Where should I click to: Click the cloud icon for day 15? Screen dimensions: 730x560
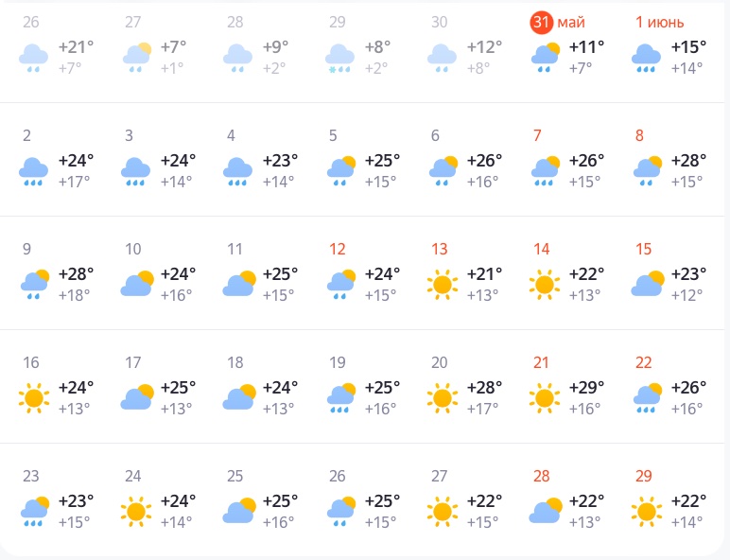tap(647, 284)
